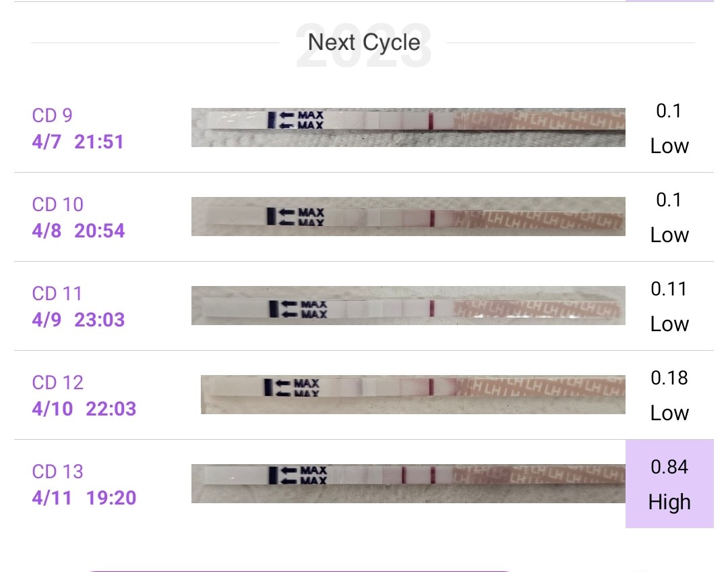Screen dimensions: 728x572
Task: Open the CD 12 test strip photo
Action: [413, 395]
